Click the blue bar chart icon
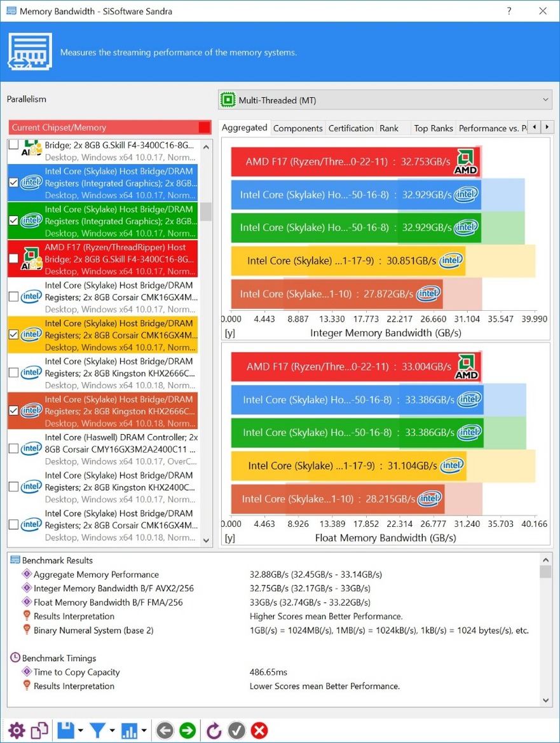Viewport: 560px width, 743px height. coord(129,730)
